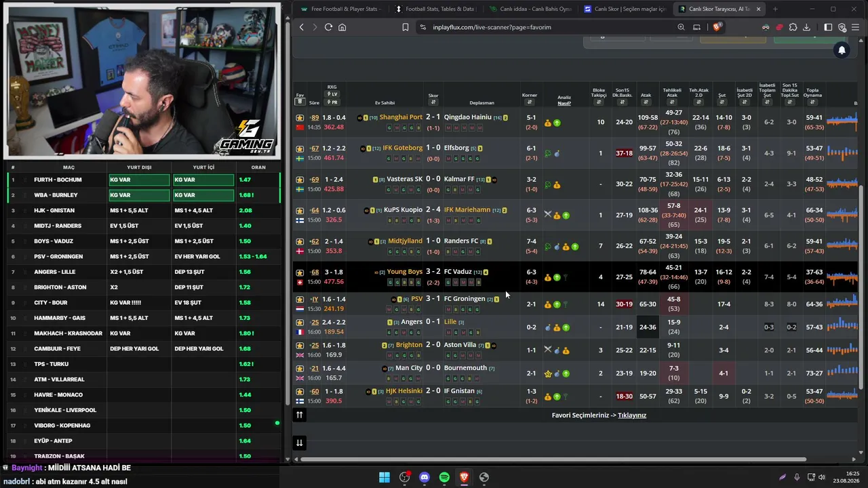Image resolution: width=868 pixels, height=488 pixels.
Task: Toggle favorite star for HJK Helsinki match
Action: point(300,392)
